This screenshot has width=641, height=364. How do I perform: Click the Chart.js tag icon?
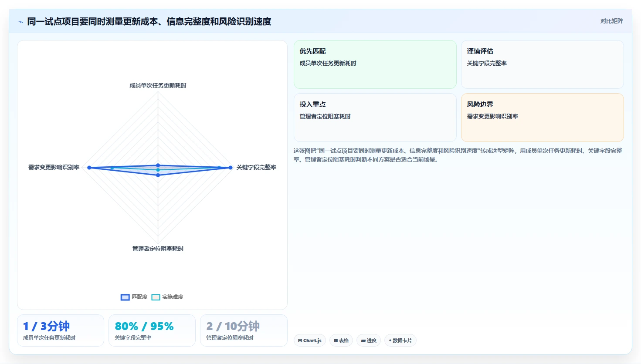click(x=300, y=341)
